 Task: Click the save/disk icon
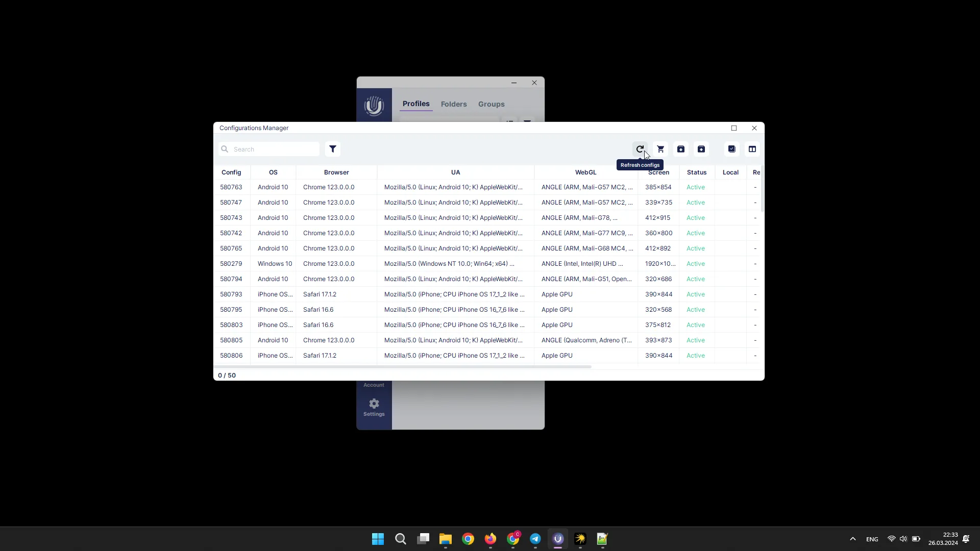[680, 148]
